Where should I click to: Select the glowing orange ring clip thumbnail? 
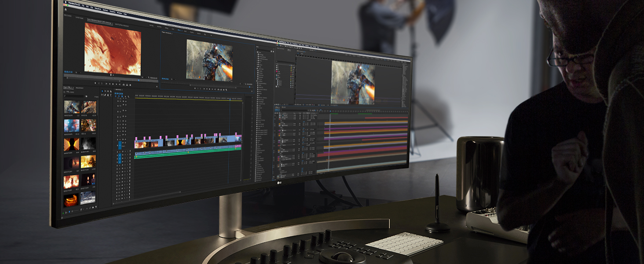71,201
